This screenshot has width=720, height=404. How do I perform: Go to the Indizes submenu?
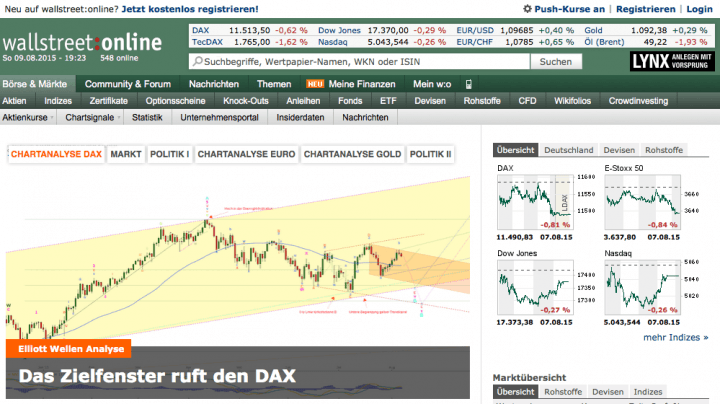tap(58, 101)
